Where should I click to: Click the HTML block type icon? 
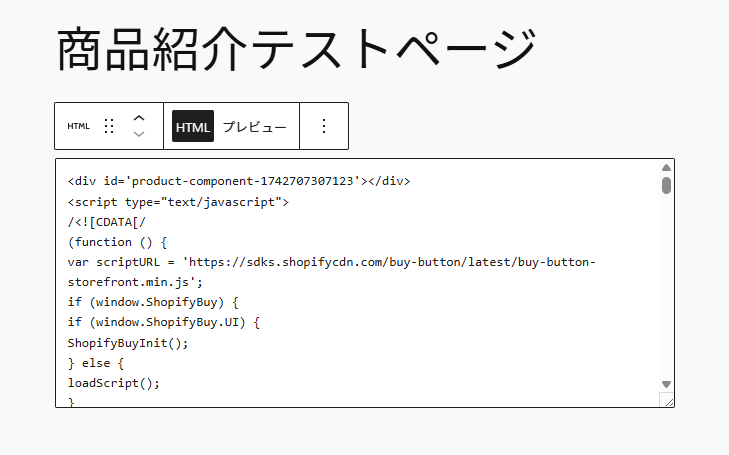click(78, 126)
